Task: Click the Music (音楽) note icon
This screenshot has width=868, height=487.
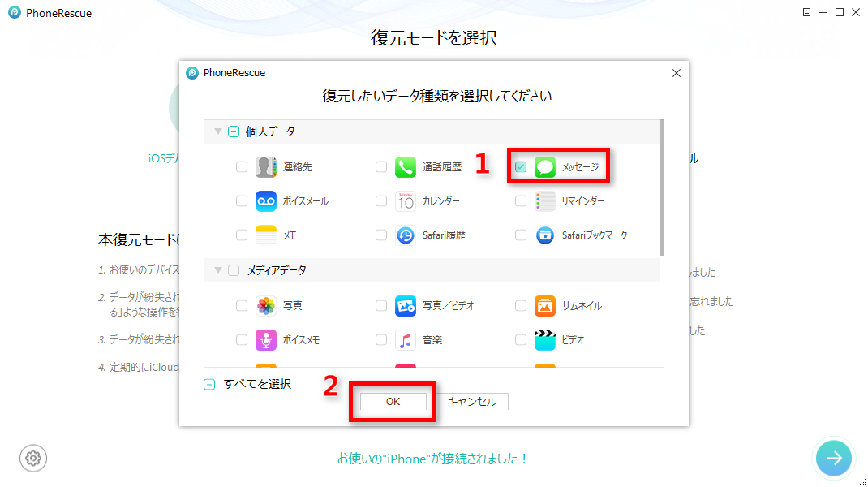Action: [x=406, y=339]
